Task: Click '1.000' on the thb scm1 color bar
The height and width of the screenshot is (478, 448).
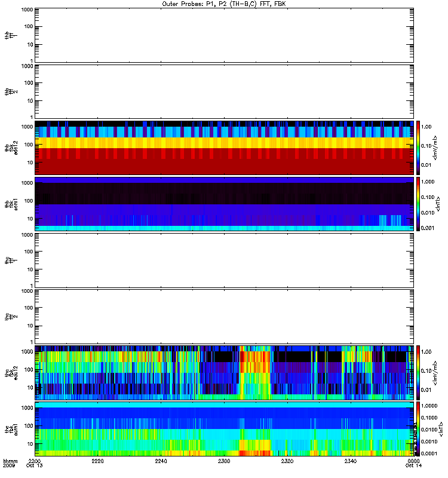Action: click(x=428, y=182)
